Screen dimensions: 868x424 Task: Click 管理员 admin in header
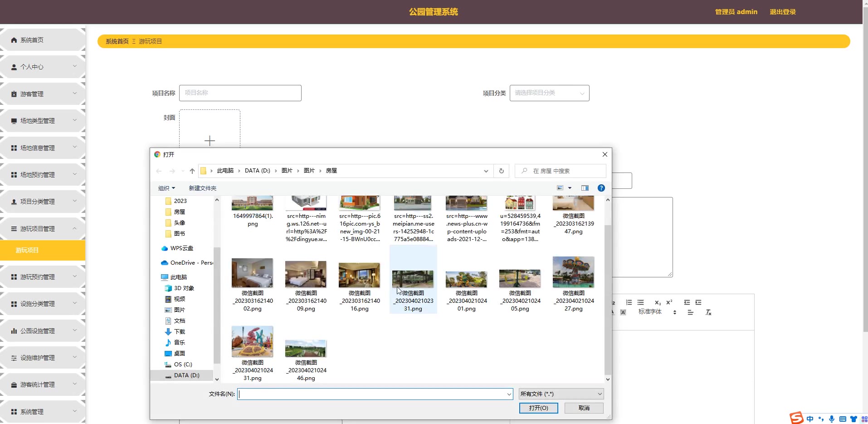click(736, 12)
